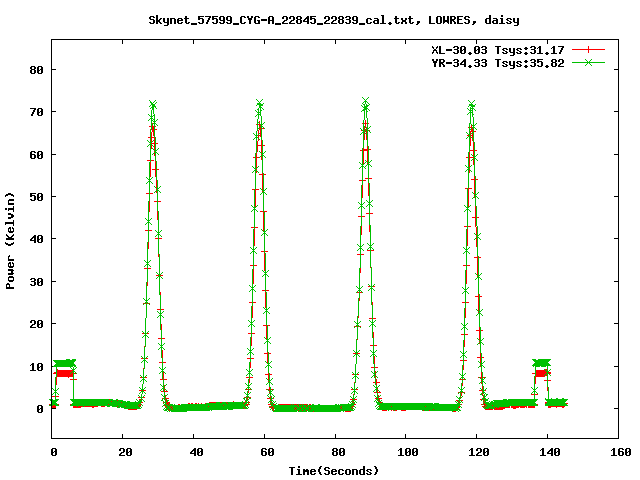Click the y-axis tick label 80

coord(36,70)
